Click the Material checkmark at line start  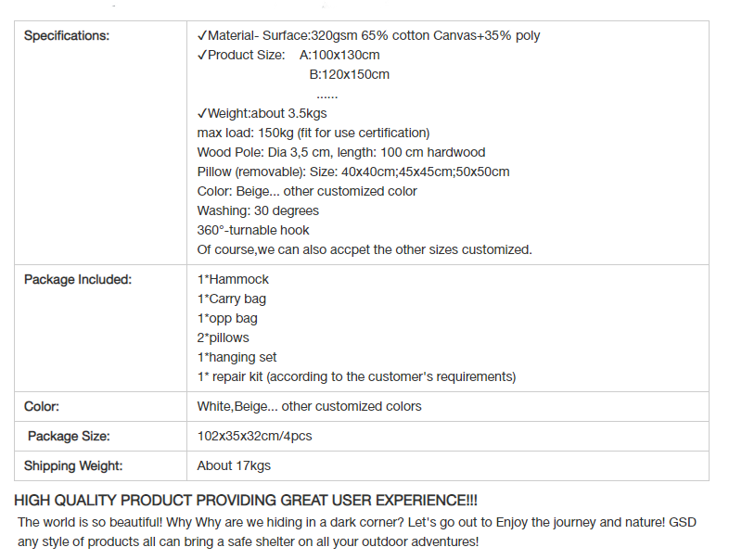[202, 35]
